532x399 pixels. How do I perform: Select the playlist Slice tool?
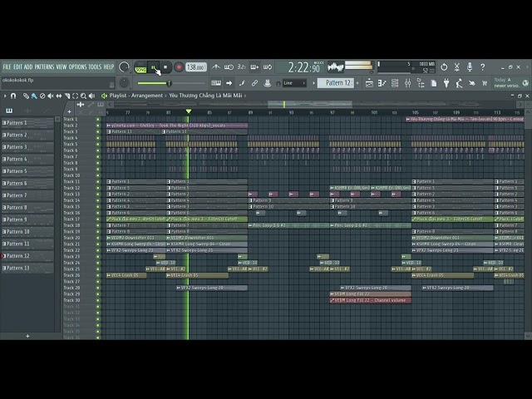(x=67, y=96)
